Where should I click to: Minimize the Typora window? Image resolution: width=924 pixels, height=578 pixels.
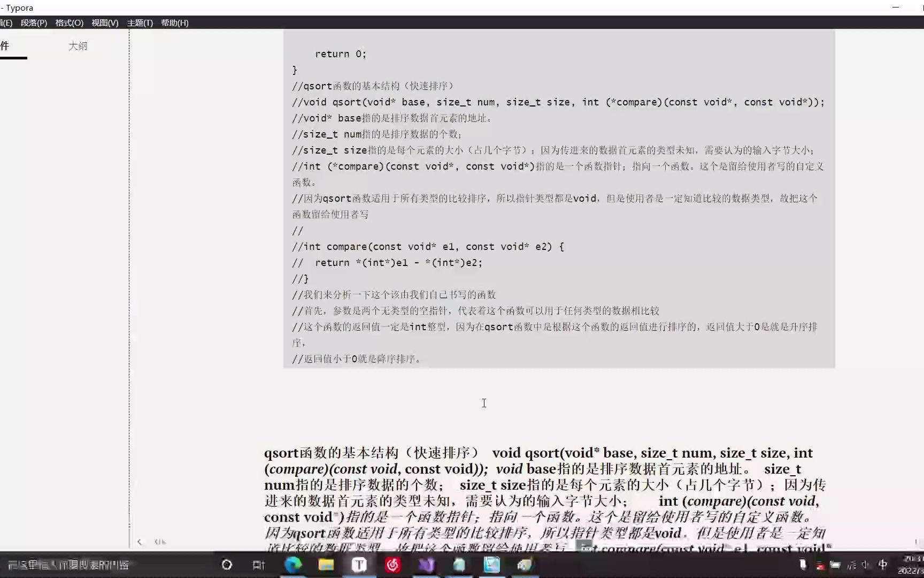point(896,7)
